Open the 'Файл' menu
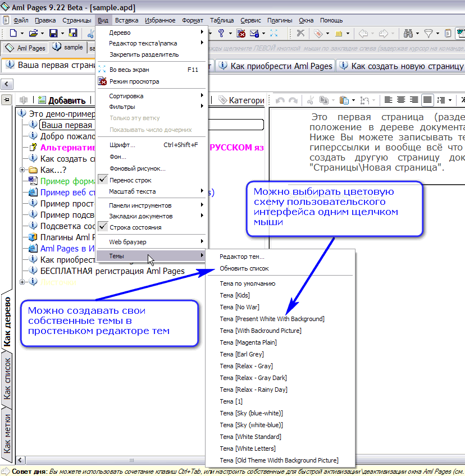Viewport: 465px width, 476px height. click(21, 20)
